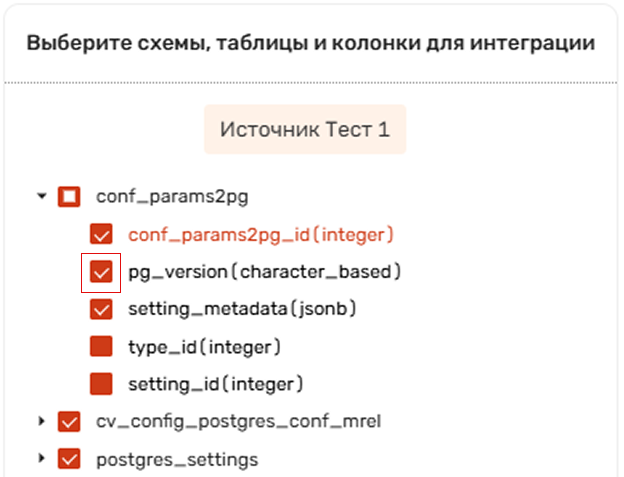Click the cv_config_postgres_conf_mrel table name

point(239,421)
